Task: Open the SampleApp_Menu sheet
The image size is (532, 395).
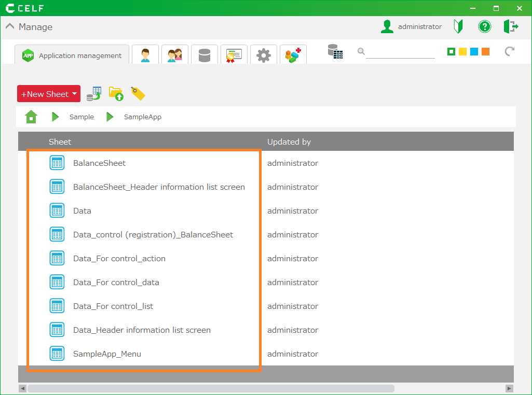Action: 107,354
